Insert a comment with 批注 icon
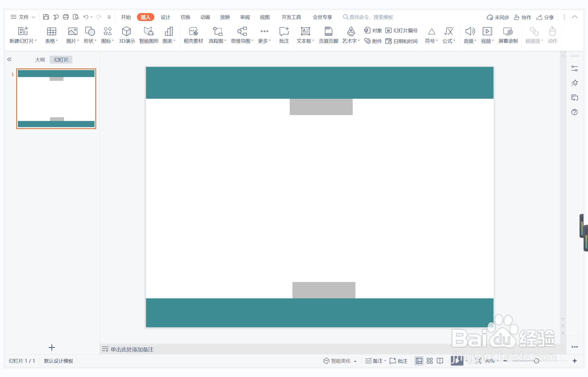The image size is (588, 377). [x=284, y=31]
